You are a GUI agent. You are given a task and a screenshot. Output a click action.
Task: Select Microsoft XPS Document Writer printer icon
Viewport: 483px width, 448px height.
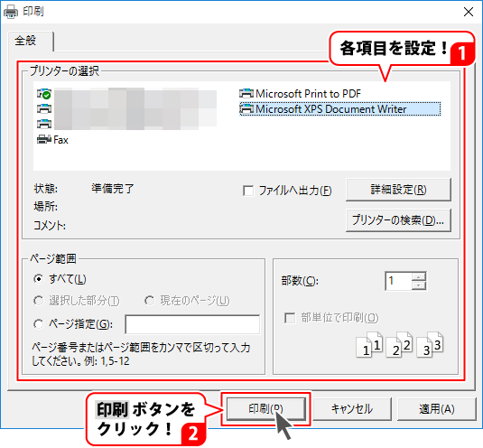tap(246, 108)
